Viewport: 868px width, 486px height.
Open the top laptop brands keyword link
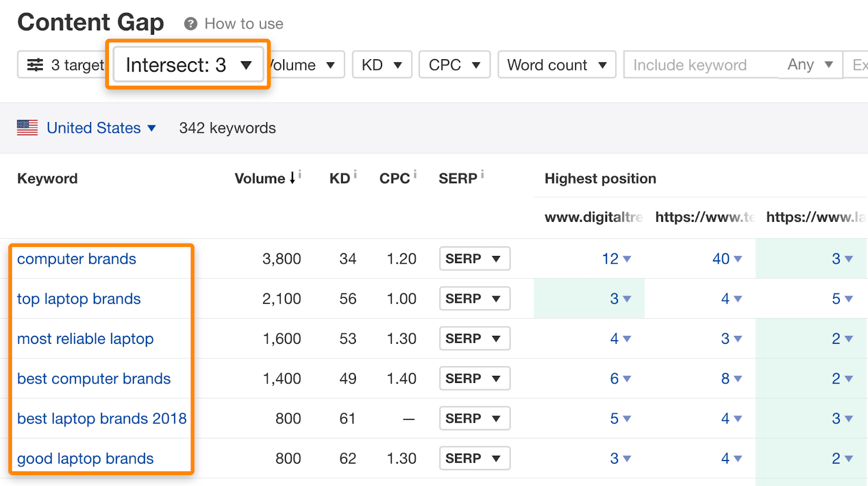[x=79, y=299]
